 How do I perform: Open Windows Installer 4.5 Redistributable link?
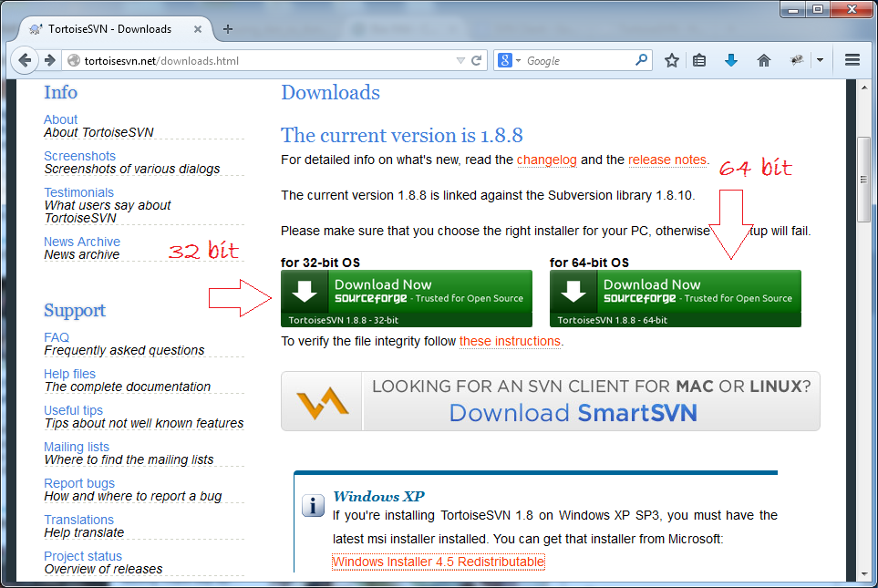point(438,562)
